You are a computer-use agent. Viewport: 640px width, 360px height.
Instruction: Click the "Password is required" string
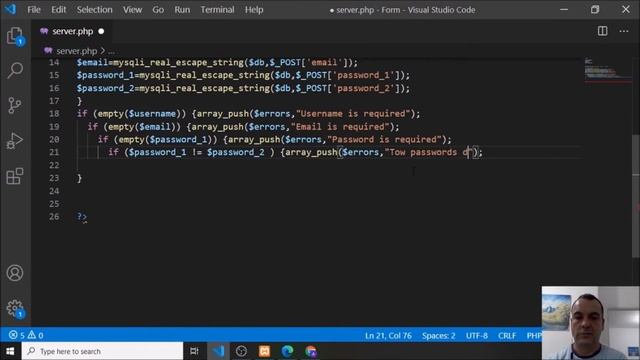coord(384,140)
